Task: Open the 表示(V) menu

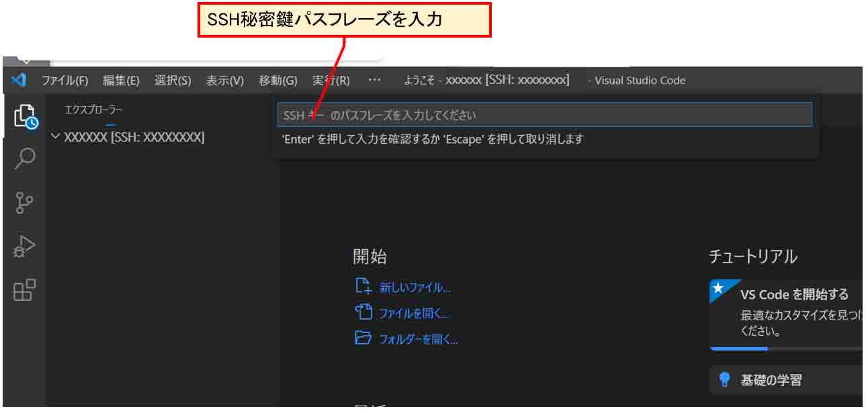Action: click(224, 81)
